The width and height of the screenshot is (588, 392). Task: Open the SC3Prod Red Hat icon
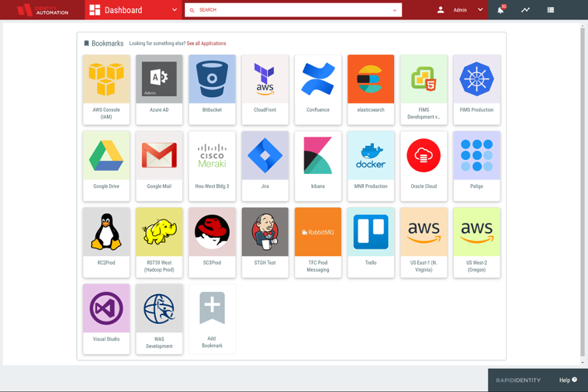212,232
